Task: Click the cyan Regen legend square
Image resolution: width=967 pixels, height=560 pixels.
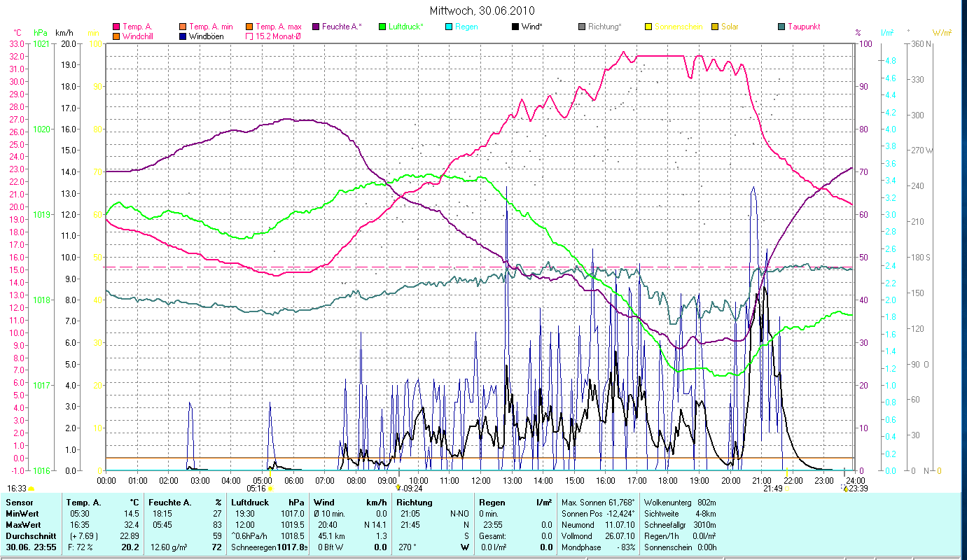Action: coord(449,27)
